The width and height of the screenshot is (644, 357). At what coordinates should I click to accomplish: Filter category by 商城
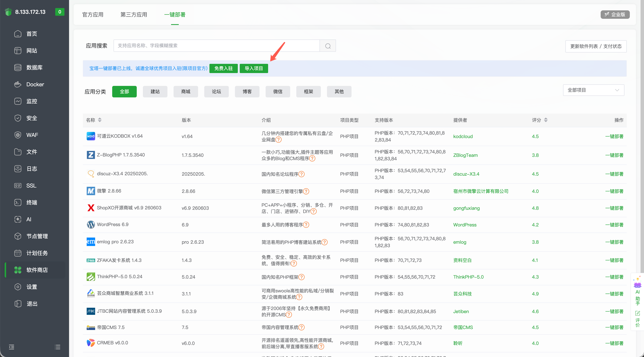(x=186, y=91)
